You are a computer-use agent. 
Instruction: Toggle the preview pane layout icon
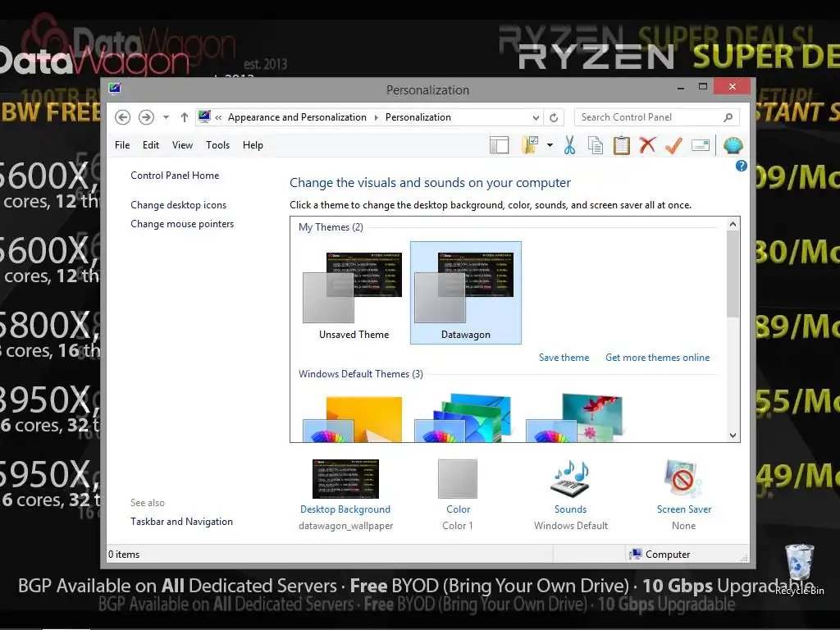point(499,145)
